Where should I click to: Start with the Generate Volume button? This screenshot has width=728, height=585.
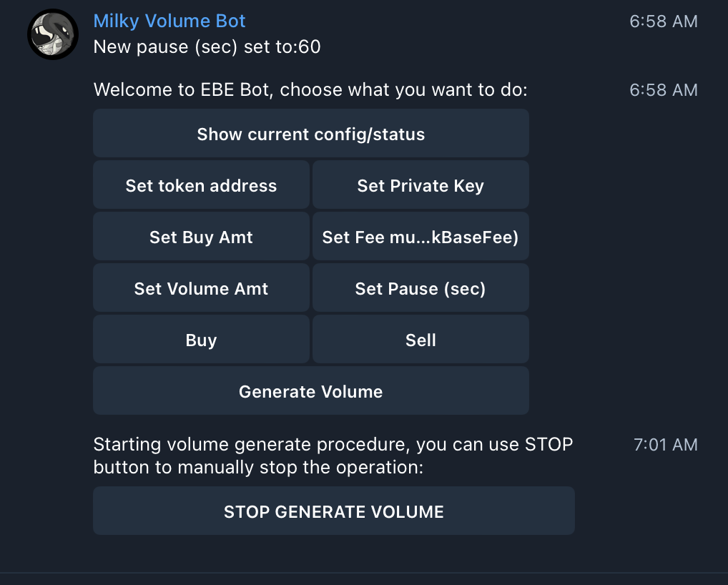coord(310,391)
